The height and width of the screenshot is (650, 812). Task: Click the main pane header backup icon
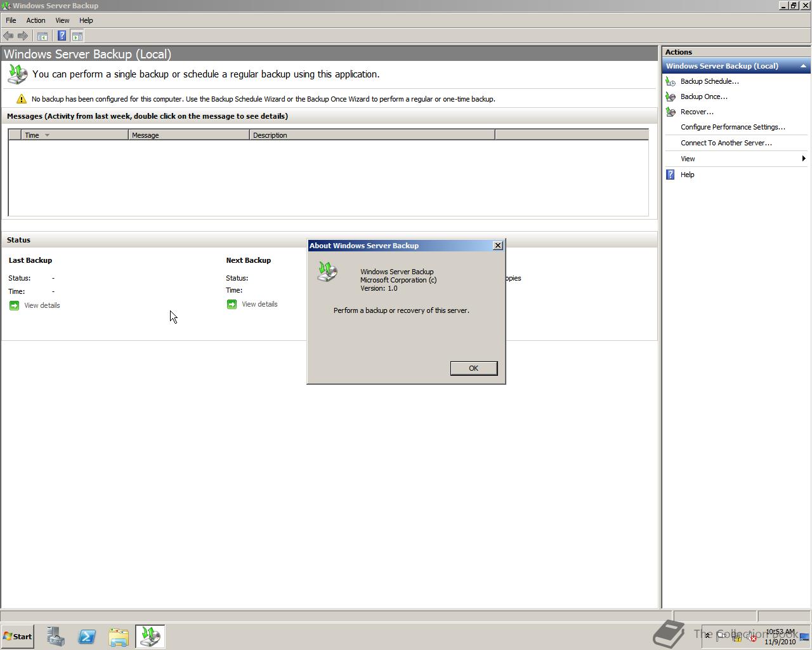click(18, 74)
